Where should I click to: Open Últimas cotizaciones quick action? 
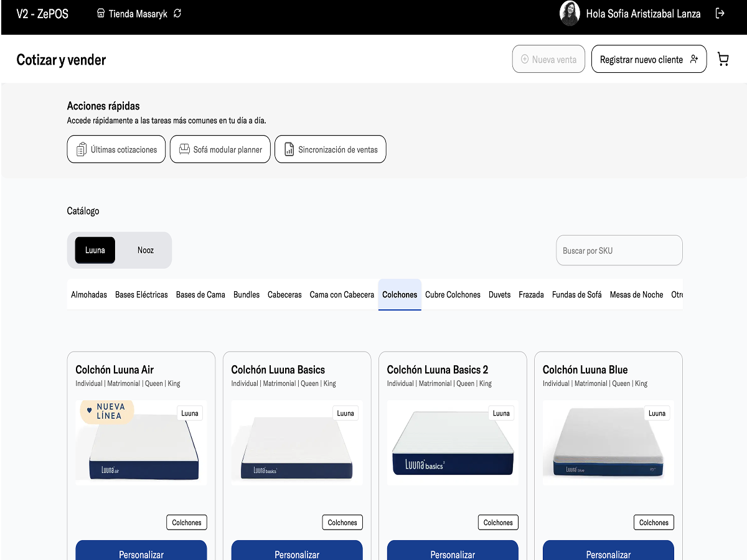click(116, 149)
